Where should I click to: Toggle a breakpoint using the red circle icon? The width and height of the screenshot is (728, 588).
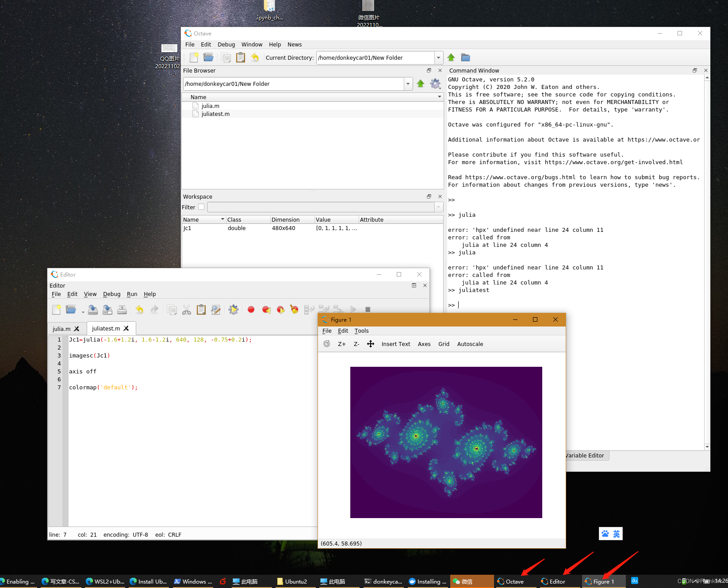click(251, 309)
